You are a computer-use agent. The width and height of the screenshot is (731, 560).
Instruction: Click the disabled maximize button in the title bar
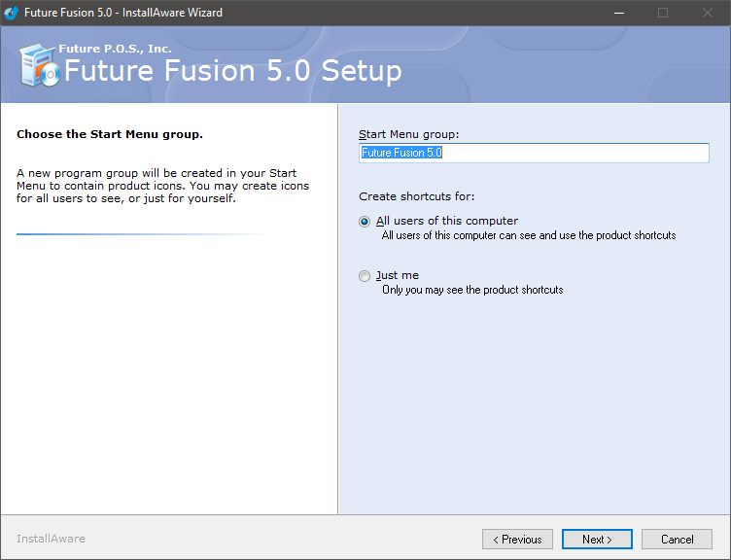click(x=663, y=13)
